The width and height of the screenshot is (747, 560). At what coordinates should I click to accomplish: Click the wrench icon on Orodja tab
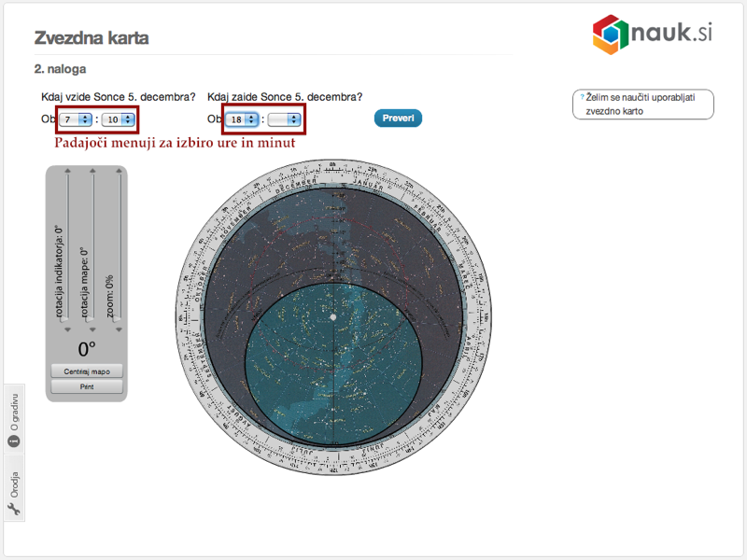14,509
